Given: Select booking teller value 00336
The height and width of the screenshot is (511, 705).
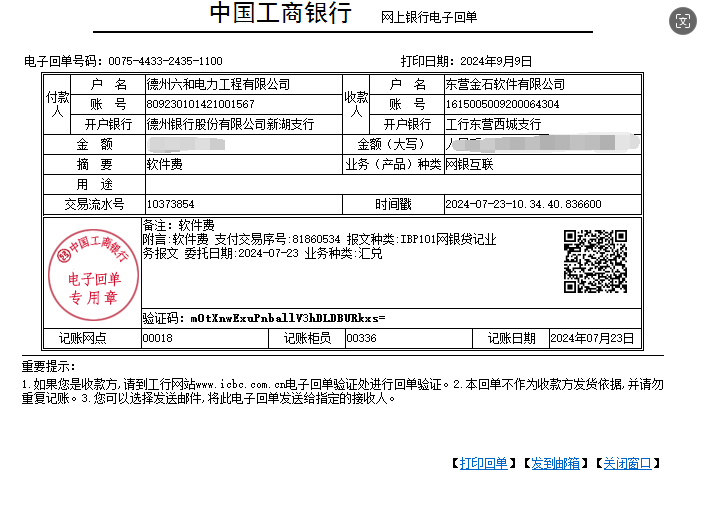Looking at the screenshot, I should point(361,338).
